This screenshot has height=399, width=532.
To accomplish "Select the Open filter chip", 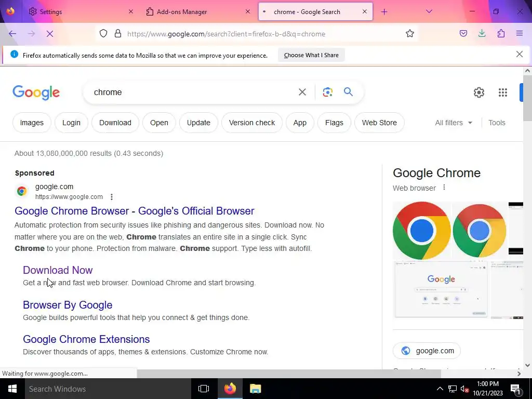I will point(159,123).
